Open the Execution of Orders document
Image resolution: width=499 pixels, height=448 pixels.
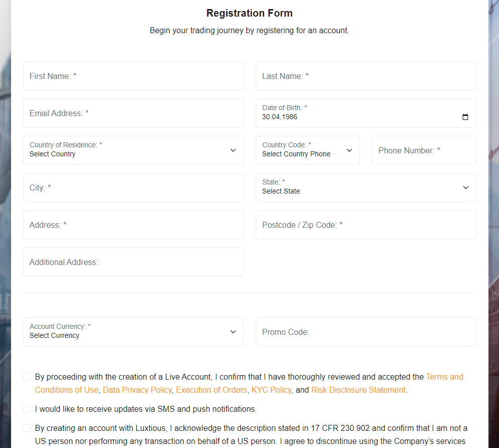pos(211,390)
